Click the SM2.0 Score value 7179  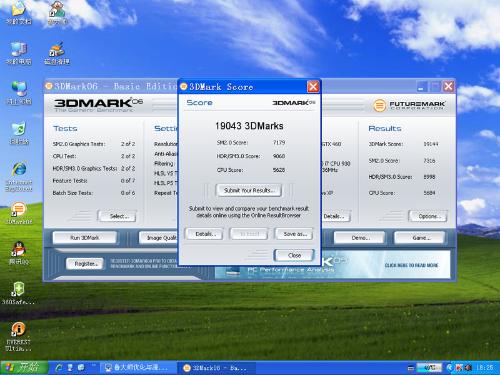279,143
